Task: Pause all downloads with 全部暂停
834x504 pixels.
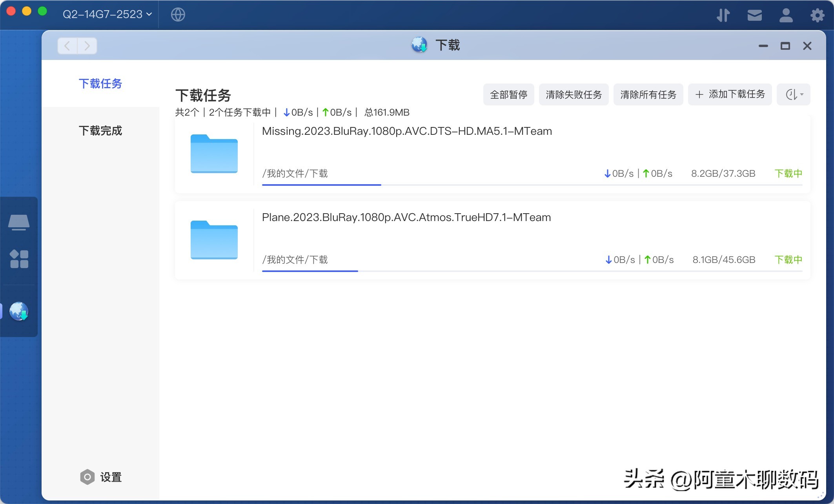Action: pos(508,94)
